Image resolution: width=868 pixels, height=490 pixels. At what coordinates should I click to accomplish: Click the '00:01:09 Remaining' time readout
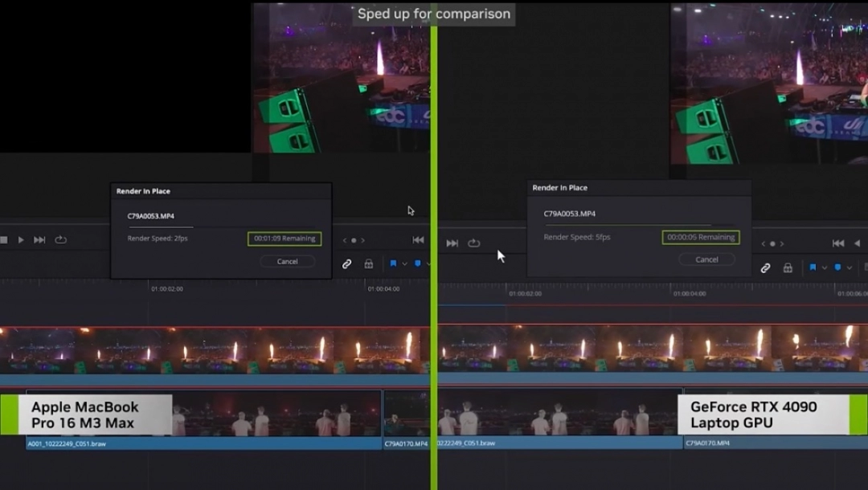coord(285,239)
